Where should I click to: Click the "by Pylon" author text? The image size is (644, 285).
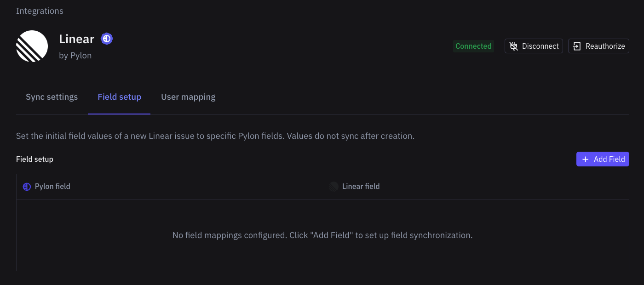coord(75,56)
